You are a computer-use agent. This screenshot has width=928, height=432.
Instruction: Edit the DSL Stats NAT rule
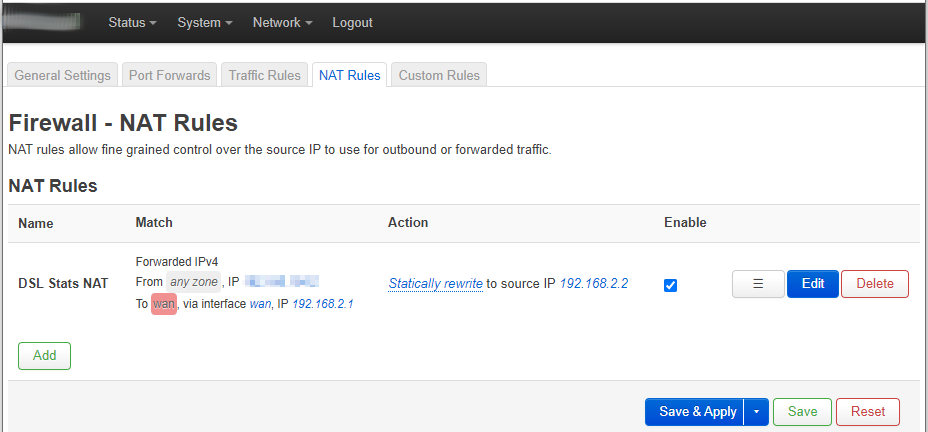[813, 284]
